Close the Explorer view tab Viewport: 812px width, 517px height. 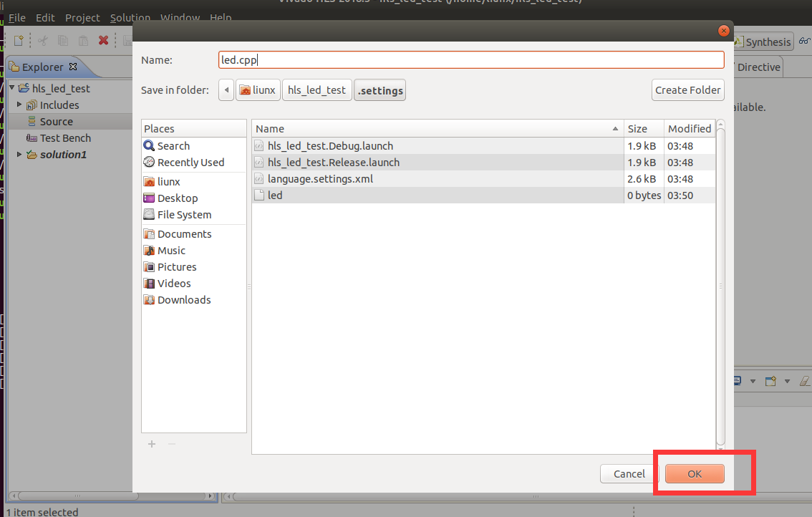pos(73,67)
